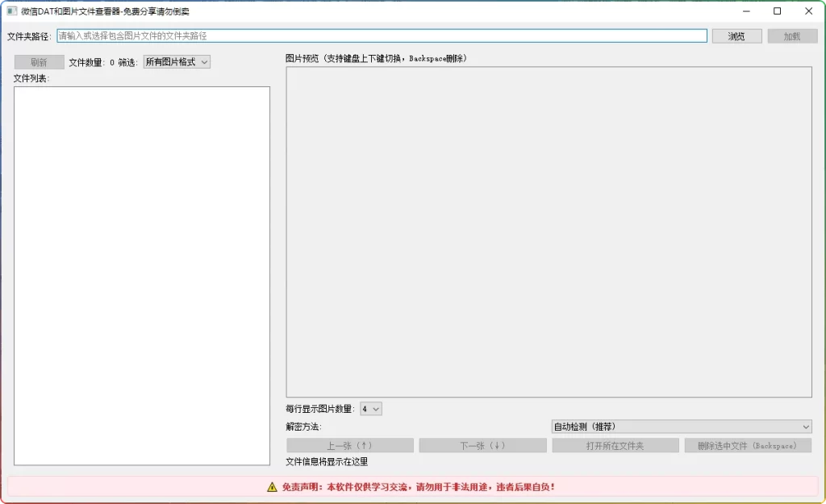The height and width of the screenshot is (504, 826).
Task: Click the minimize button in the title bar
Action: tap(746, 11)
